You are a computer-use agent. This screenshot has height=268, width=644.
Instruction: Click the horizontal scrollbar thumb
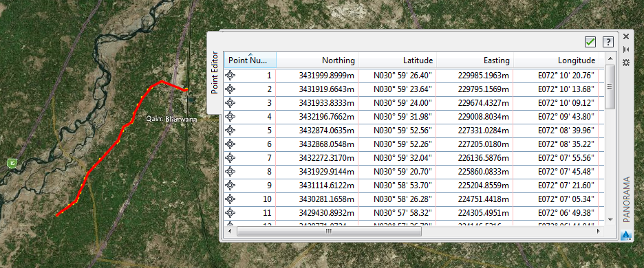329,232
